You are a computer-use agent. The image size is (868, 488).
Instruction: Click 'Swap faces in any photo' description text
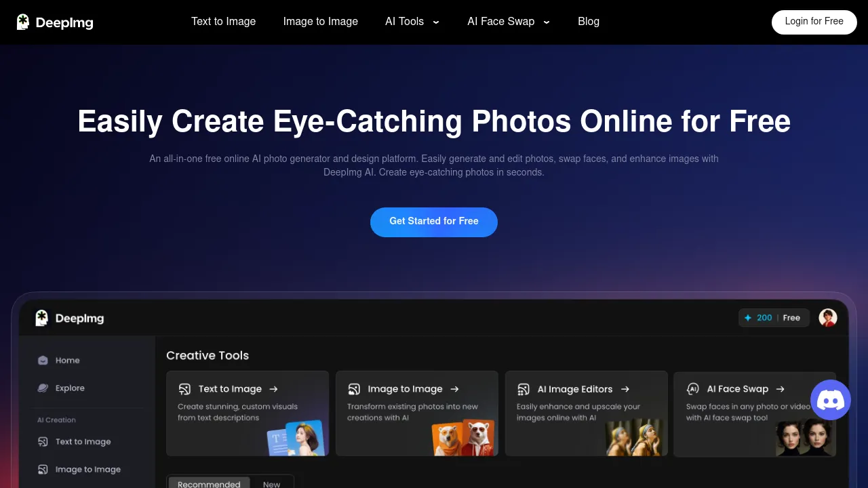point(748,412)
